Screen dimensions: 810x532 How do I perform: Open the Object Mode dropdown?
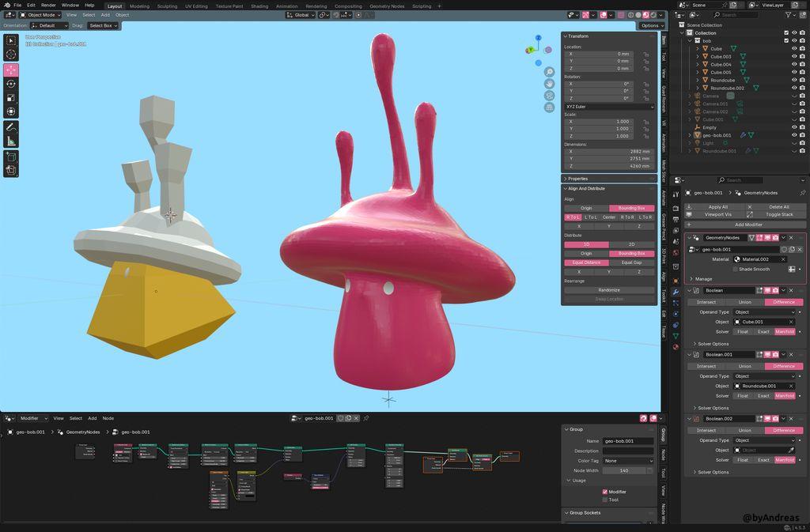click(x=40, y=15)
